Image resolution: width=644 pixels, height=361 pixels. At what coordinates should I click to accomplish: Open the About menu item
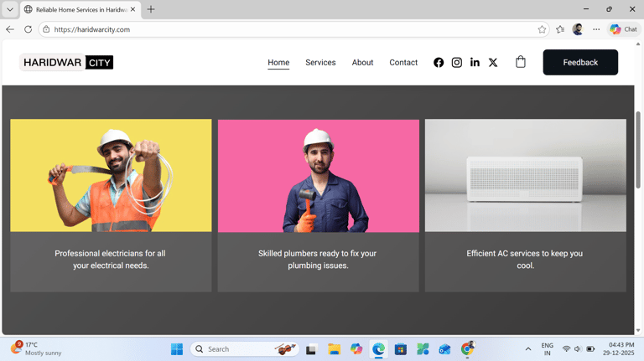(362, 62)
